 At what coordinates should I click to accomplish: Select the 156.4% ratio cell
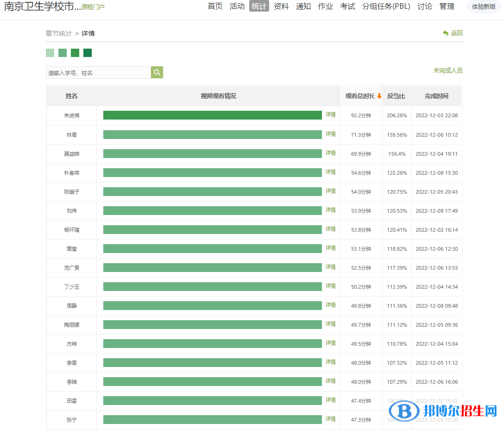click(x=397, y=154)
